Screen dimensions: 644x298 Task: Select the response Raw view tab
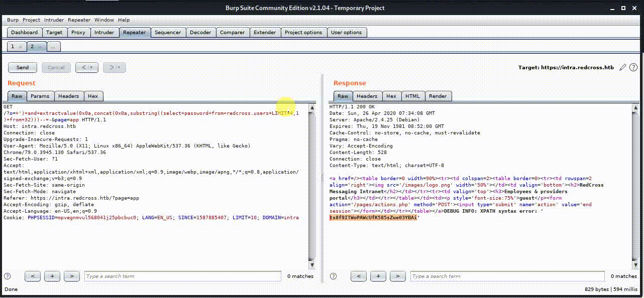click(x=343, y=96)
